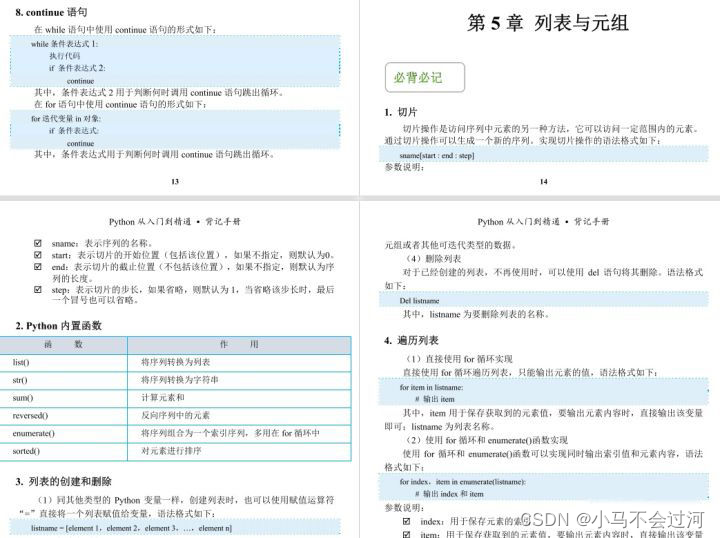Click the list() table cell
The width and height of the screenshot is (720, 538).
[x=63, y=363]
